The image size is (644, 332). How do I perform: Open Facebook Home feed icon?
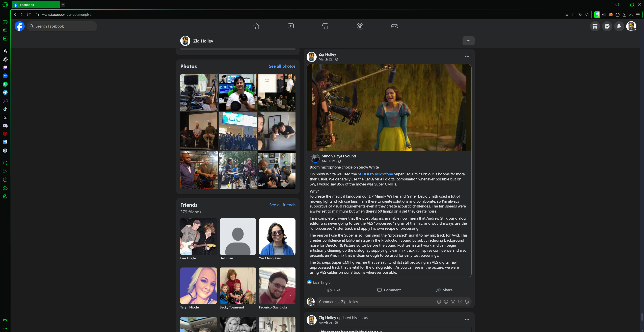pos(256,26)
